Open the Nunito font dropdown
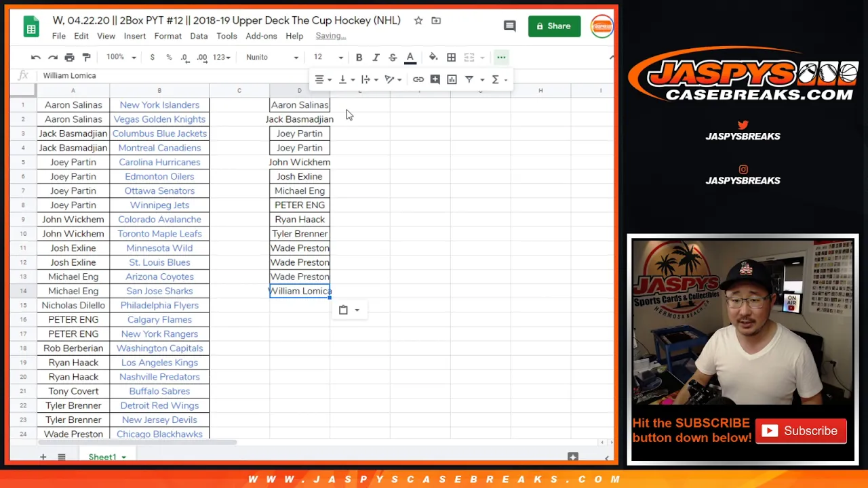The width and height of the screenshot is (868, 488). tap(272, 57)
